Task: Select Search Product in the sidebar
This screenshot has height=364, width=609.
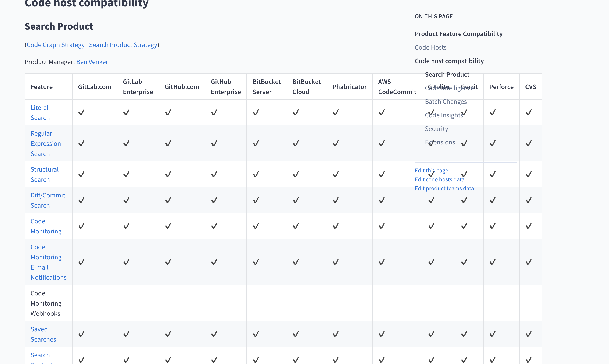Action: click(x=447, y=74)
